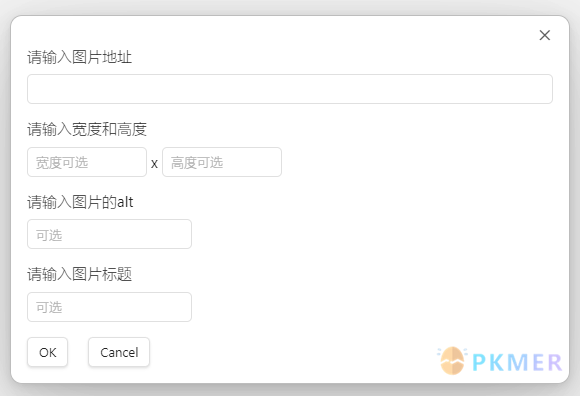Confirm with the OK button
This screenshot has height=396, width=580.
tap(47, 352)
